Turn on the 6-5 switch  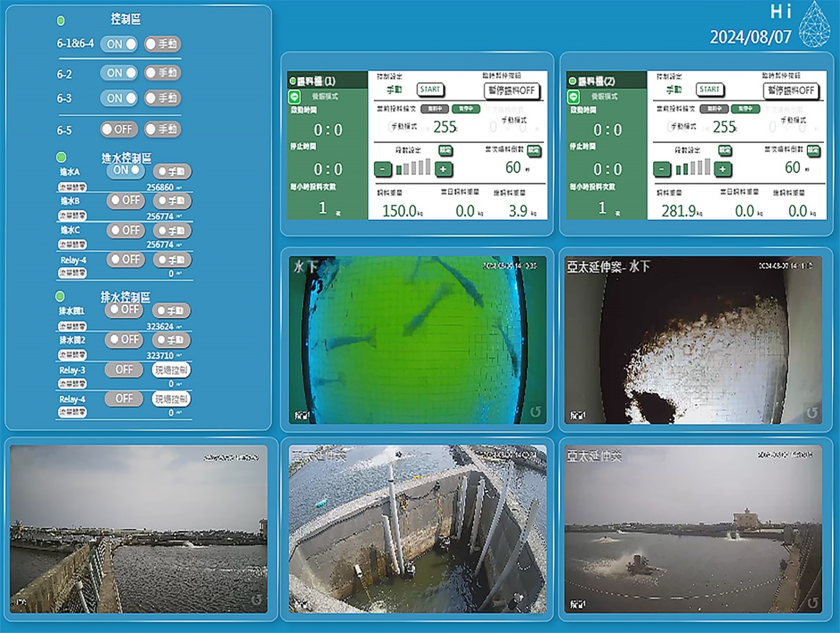coord(118,129)
